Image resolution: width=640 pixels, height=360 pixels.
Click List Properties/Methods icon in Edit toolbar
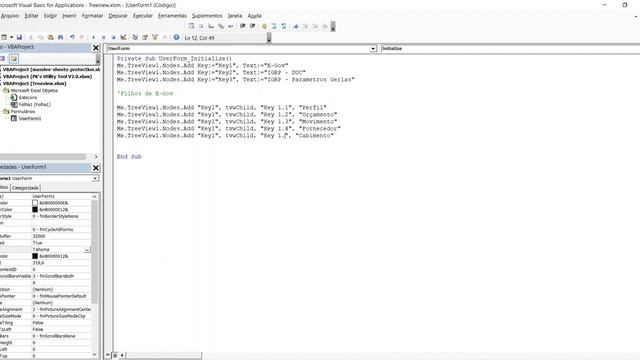(191, 26)
